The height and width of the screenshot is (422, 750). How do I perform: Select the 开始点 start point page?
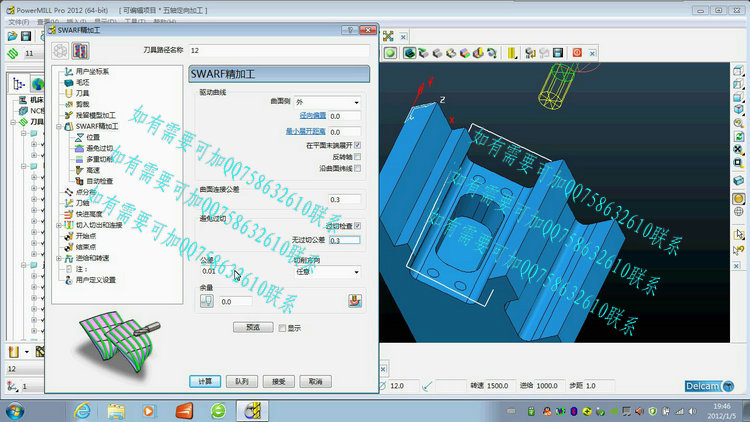[x=86, y=236]
